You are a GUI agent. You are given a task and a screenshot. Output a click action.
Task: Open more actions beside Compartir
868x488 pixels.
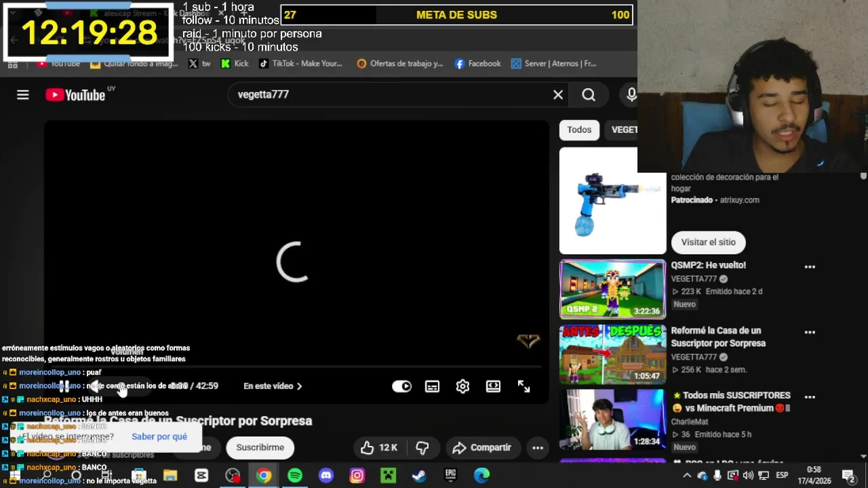coord(538,447)
